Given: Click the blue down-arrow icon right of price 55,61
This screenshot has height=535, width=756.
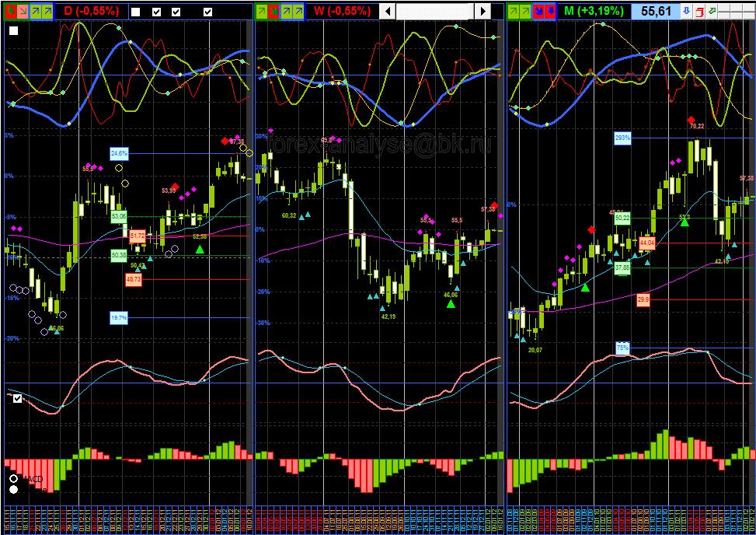Looking at the screenshot, I should coord(686,11).
